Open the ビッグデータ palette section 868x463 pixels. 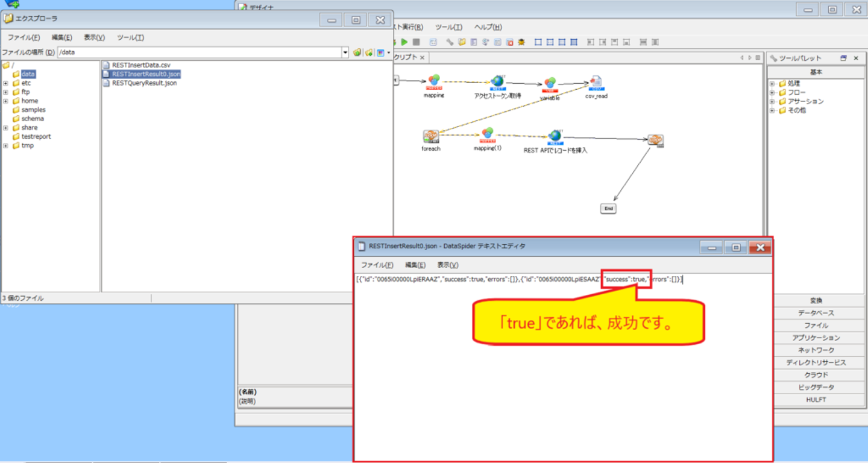coord(816,387)
